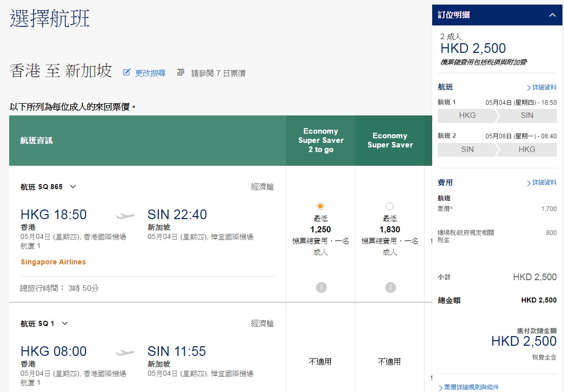
Task: Click airplane icon in SQ 865 flight row
Action: click(125, 216)
